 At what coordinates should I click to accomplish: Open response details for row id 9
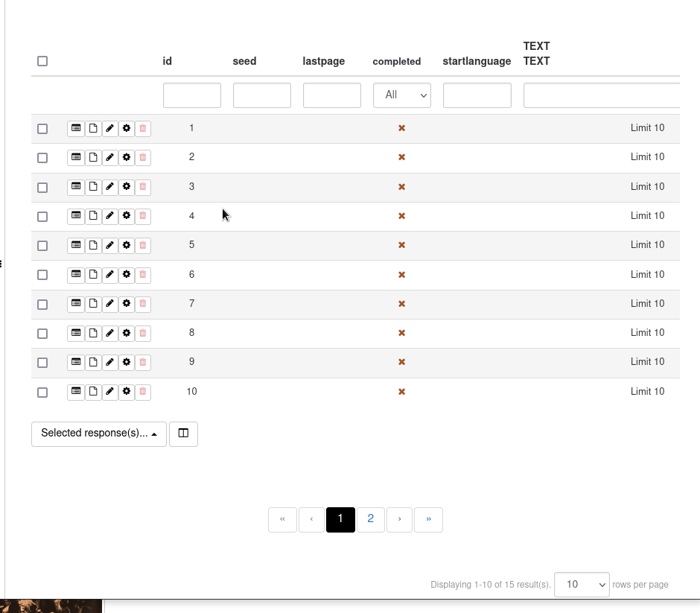click(x=76, y=362)
